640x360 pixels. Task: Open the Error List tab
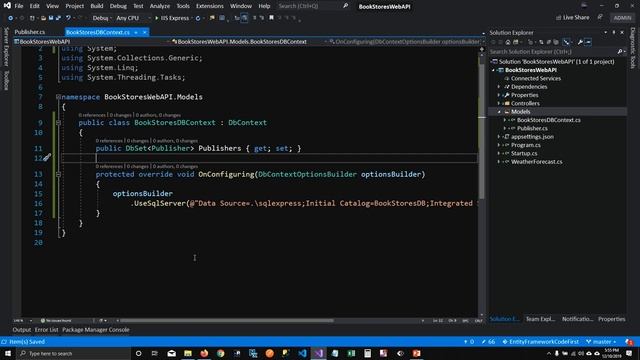(x=46, y=330)
